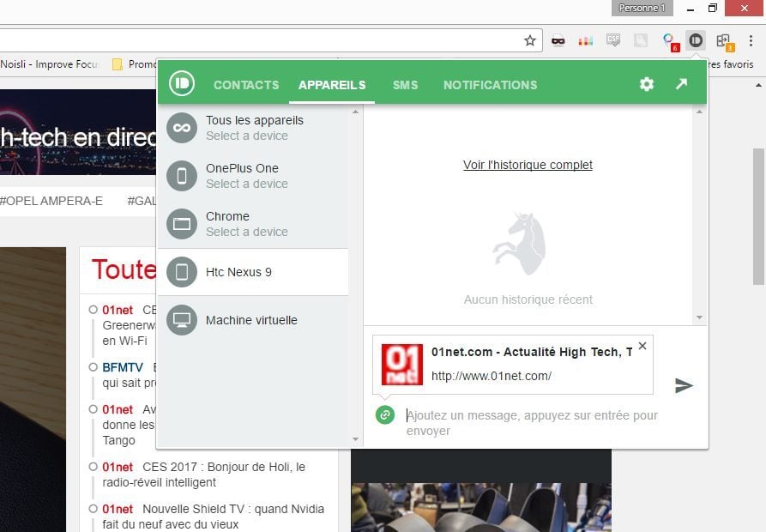Screen dimensions: 766x532
Task: Open the CSS extension icon
Action: point(613,40)
